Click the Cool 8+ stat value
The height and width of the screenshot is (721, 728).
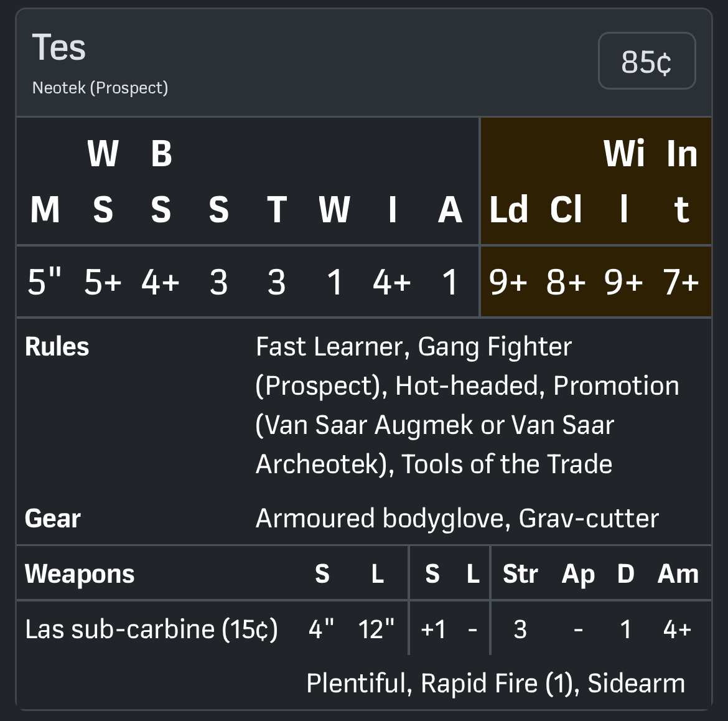[566, 282]
